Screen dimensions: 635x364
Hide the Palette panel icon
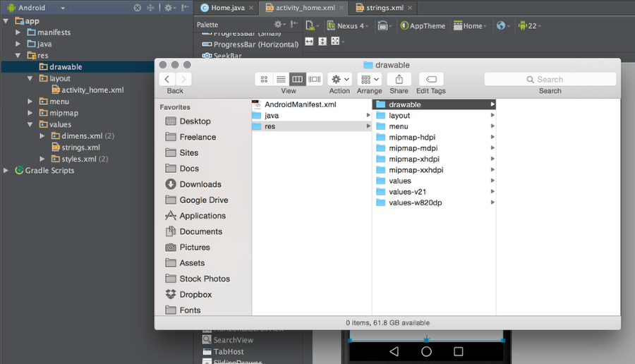[x=294, y=24]
